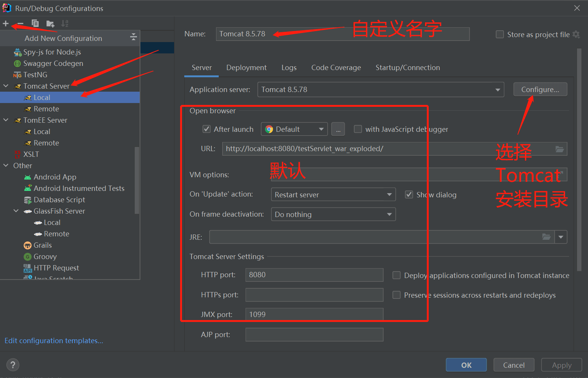
Task: Click the Sort configurations alphabetically icon
Action: pyautogui.click(x=65, y=23)
